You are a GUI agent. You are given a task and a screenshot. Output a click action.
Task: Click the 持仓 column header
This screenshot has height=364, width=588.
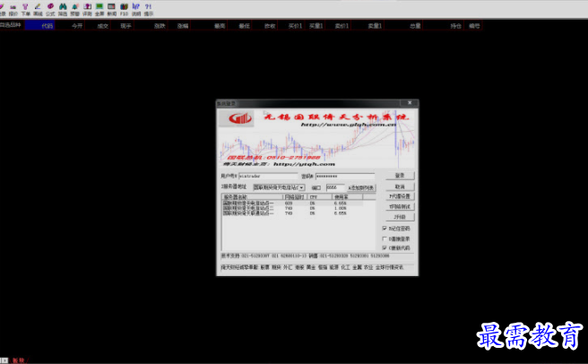(x=444, y=25)
